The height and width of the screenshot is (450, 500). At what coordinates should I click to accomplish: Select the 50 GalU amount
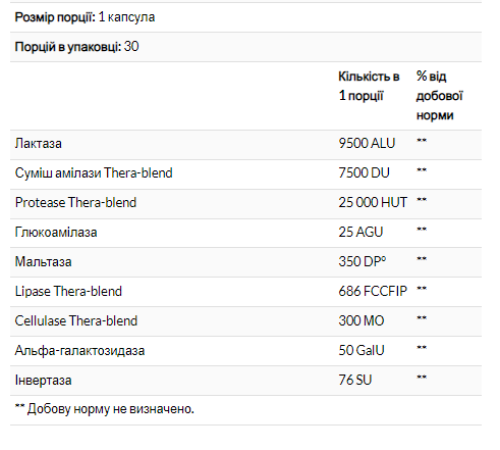click(x=361, y=350)
